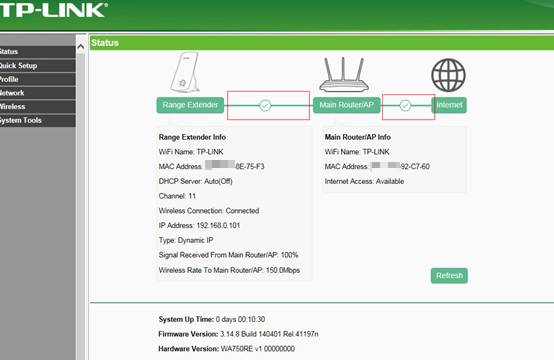Click System Up Time value
554x364 pixels.
click(240, 319)
